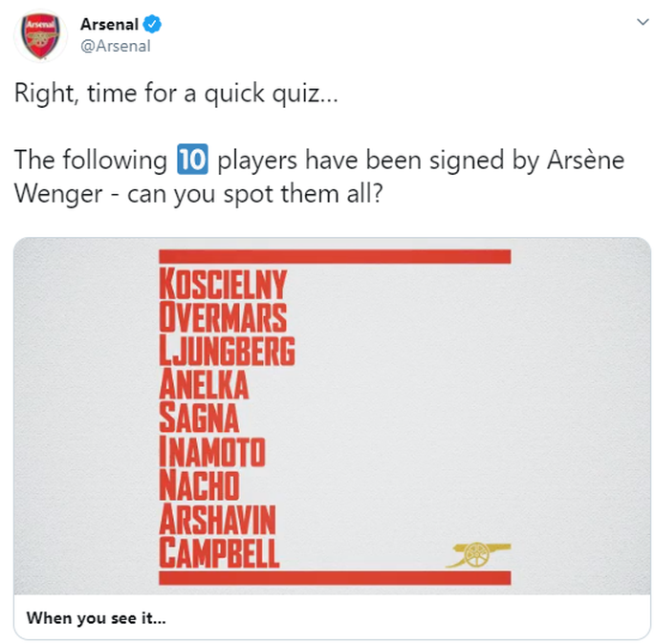Click the NACHO name in the image

point(199,485)
